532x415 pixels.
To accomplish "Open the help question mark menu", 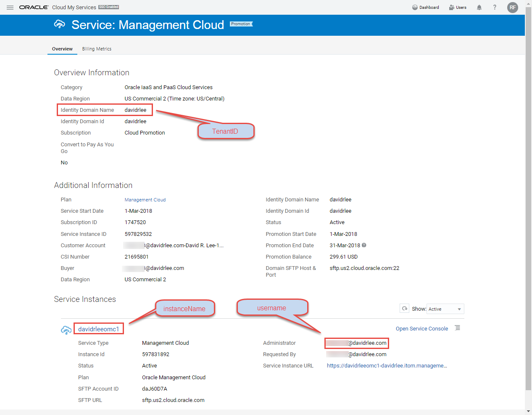I will [x=495, y=8].
